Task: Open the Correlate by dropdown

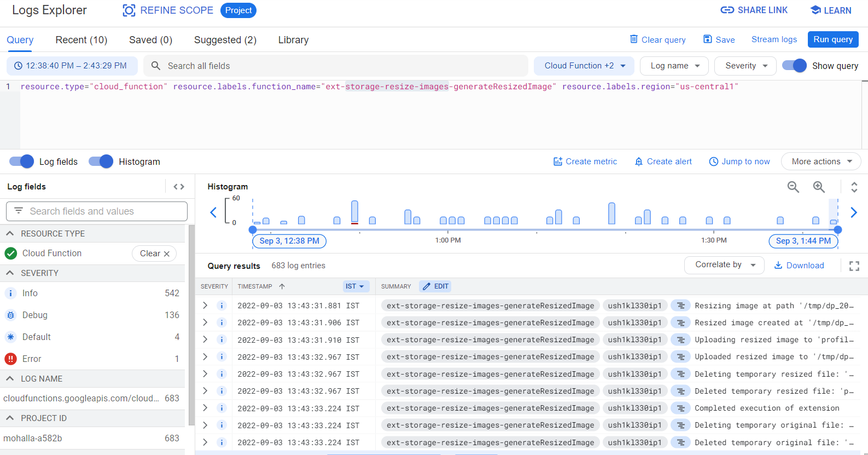Action: pos(724,264)
